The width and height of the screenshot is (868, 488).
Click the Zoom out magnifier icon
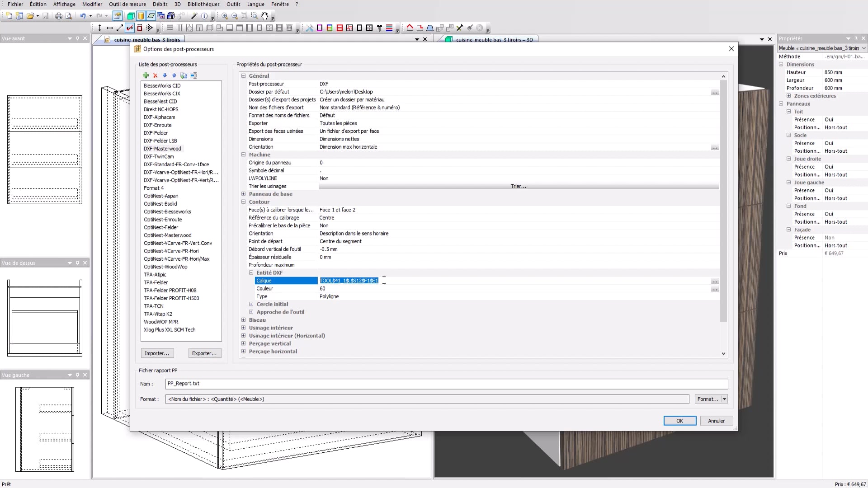[235, 16]
